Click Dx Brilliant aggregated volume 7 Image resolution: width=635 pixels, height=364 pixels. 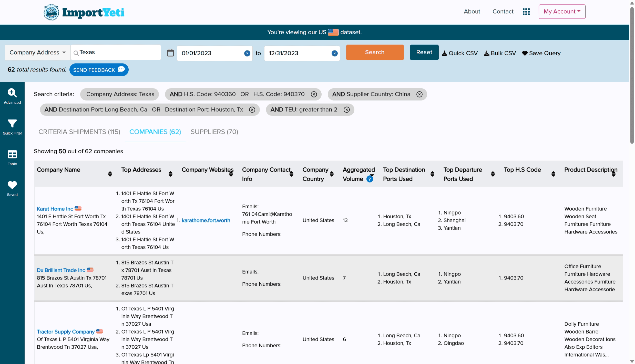[344, 278]
